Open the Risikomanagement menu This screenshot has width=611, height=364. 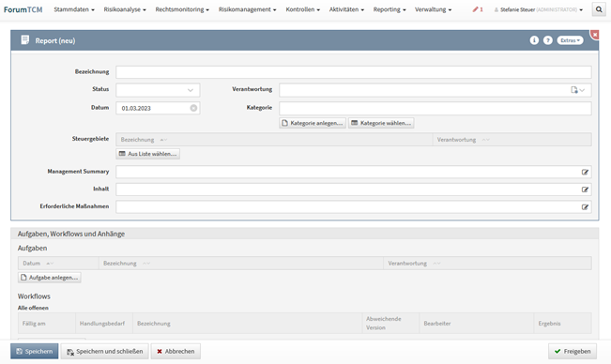coord(247,9)
